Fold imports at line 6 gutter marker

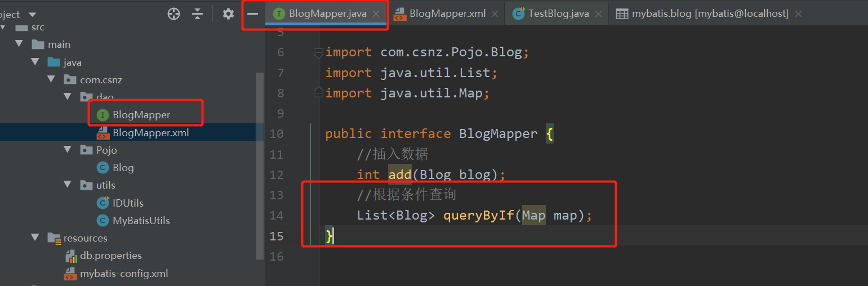tap(319, 52)
